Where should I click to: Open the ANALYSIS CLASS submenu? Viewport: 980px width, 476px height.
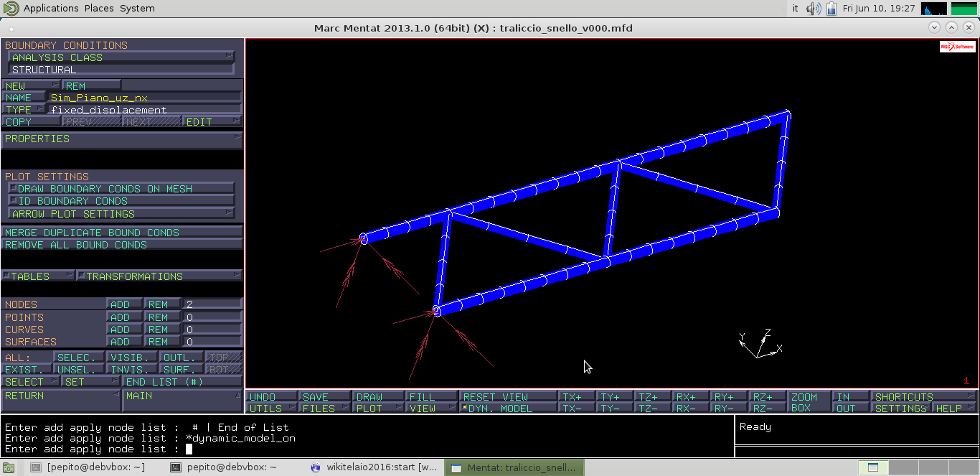(x=121, y=57)
